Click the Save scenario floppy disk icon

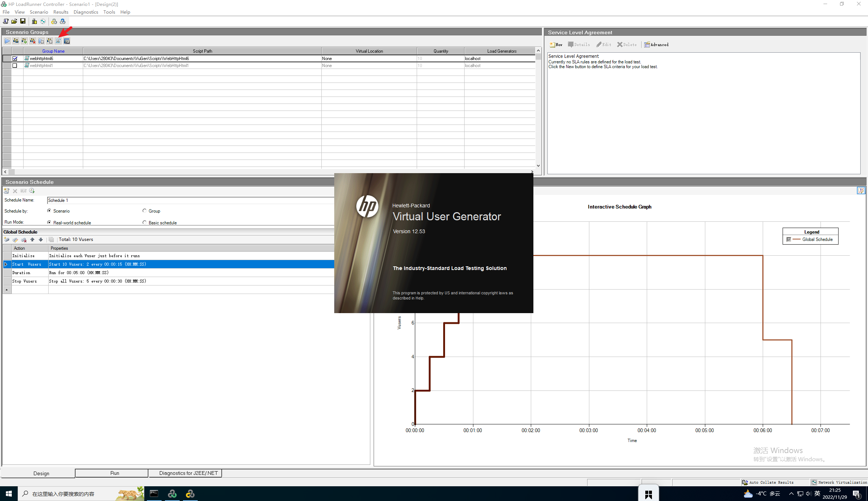point(23,21)
